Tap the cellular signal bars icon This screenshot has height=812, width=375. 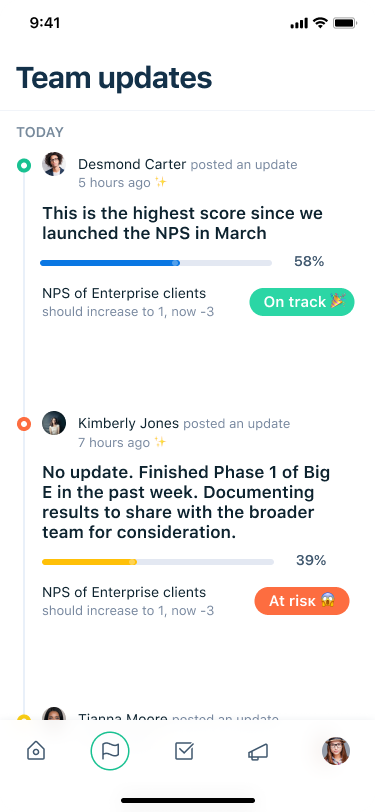[299, 24]
